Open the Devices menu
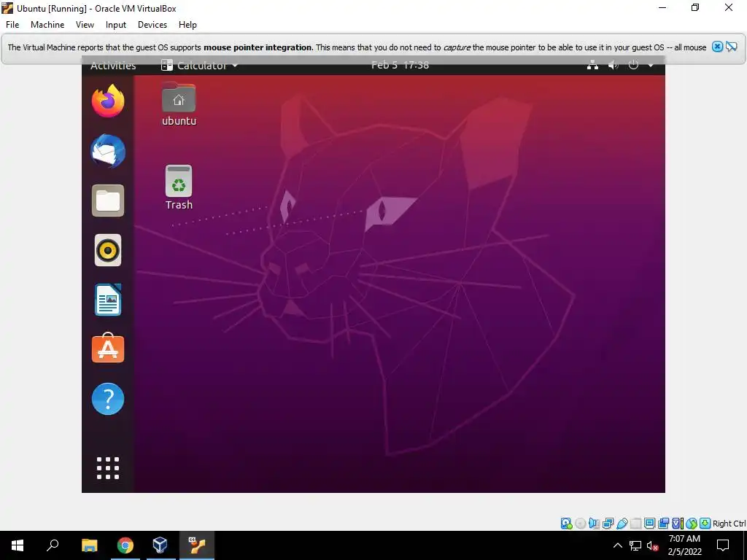 [x=152, y=25]
